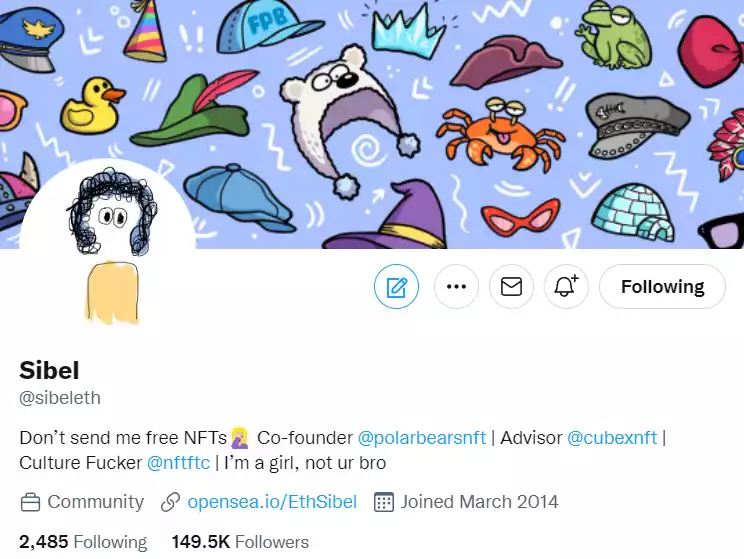Click the Sibel display name
Image resolution: width=744 pixels, height=559 pixels.
coord(49,370)
